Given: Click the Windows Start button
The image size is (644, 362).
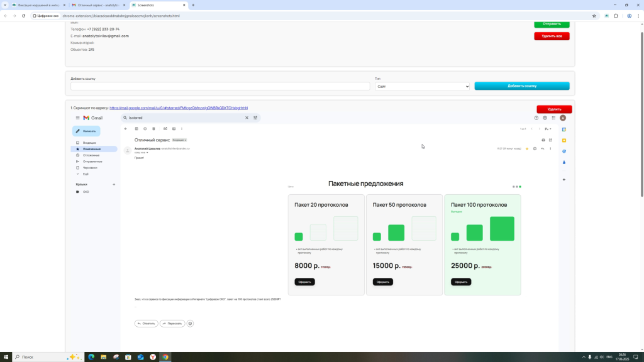Looking at the screenshot, I should click(x=7, y=357).
